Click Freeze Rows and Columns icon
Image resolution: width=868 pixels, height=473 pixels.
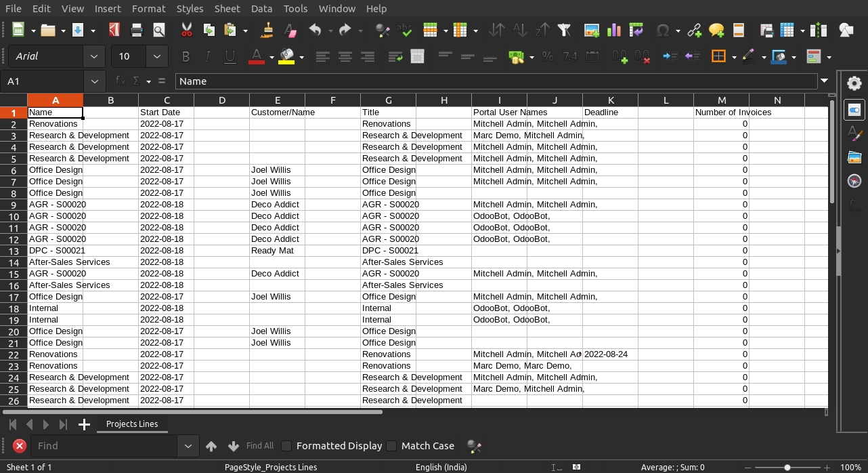787,30
